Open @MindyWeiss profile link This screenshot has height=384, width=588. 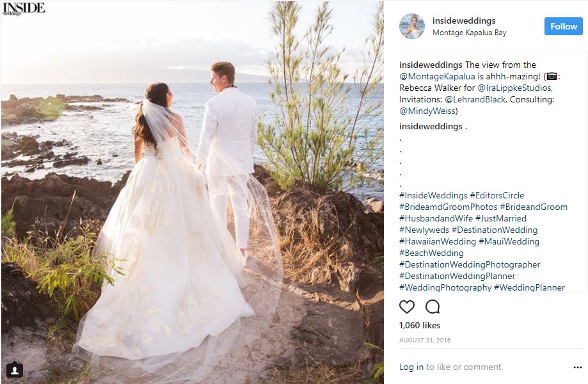(427, 111)
